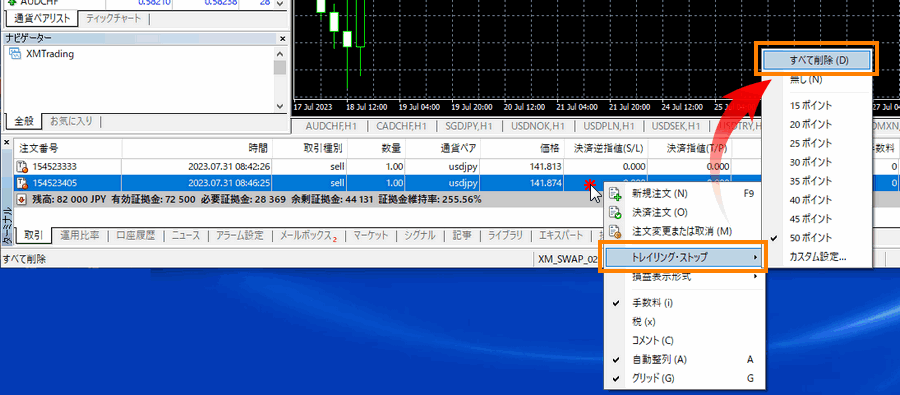Close the Navigator (ナビゲーター) panel
Screen dimensions: 900x395
coord(282,38)
